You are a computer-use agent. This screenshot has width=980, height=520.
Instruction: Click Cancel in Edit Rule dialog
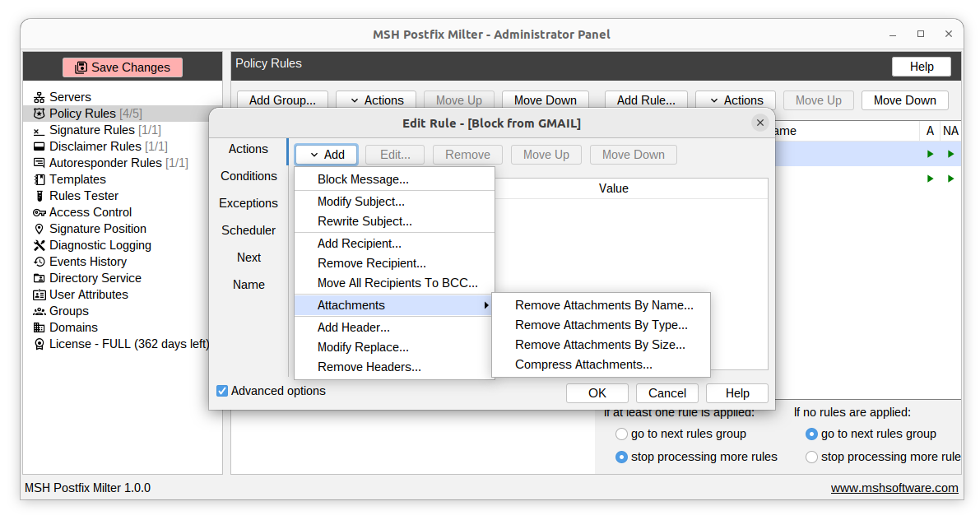click(x=666, y=393)
